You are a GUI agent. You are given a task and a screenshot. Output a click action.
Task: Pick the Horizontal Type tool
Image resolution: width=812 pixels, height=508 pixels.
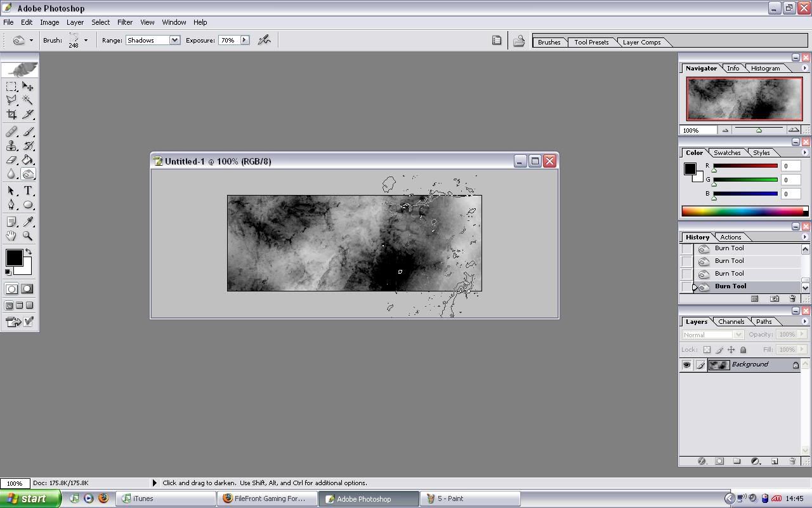point(28,190)
